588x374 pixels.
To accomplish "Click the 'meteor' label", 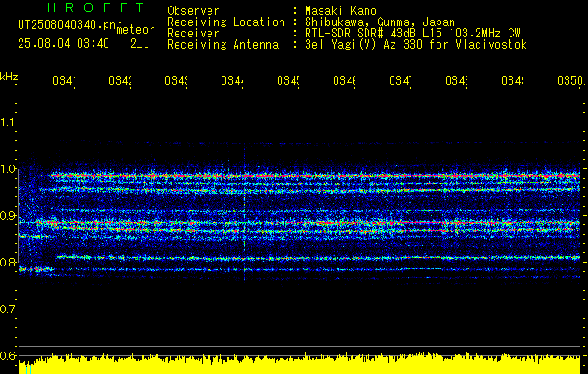I will tap(135, 30).
